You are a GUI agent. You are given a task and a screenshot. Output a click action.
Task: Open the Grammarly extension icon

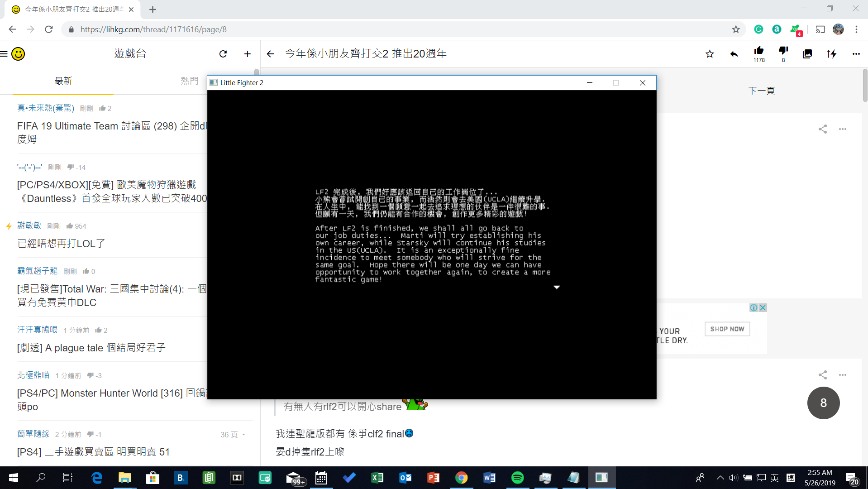pos(759,29)
